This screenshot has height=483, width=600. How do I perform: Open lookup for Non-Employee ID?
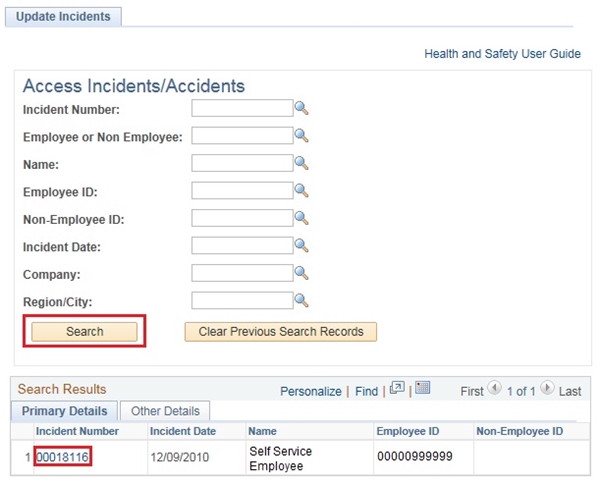(x=301, y=218)
